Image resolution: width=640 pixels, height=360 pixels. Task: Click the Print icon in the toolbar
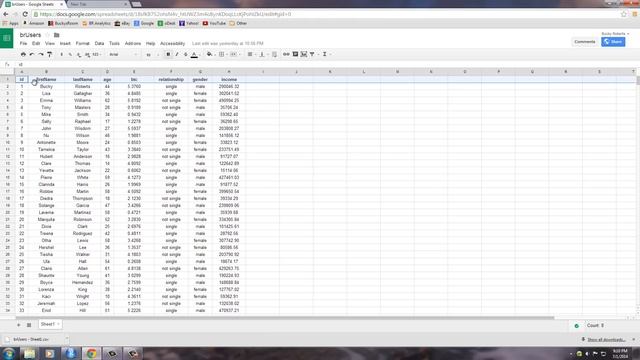pos(23,54)
